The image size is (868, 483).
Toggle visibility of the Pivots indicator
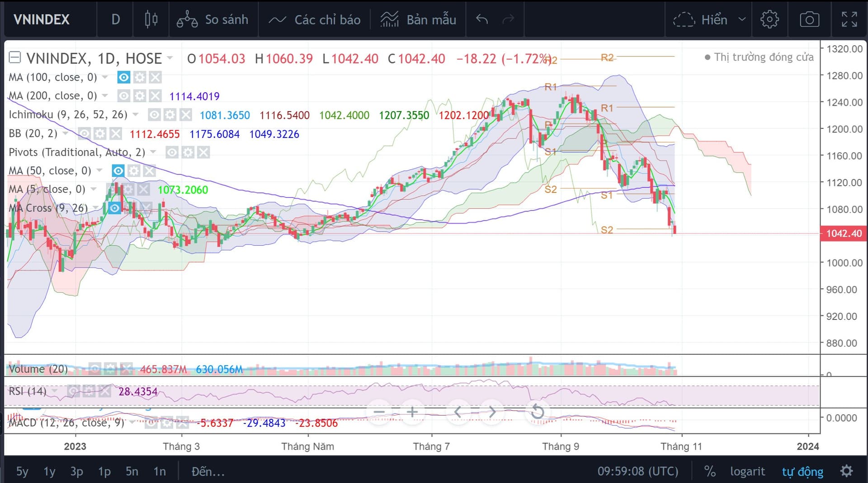tap(172, 152)
